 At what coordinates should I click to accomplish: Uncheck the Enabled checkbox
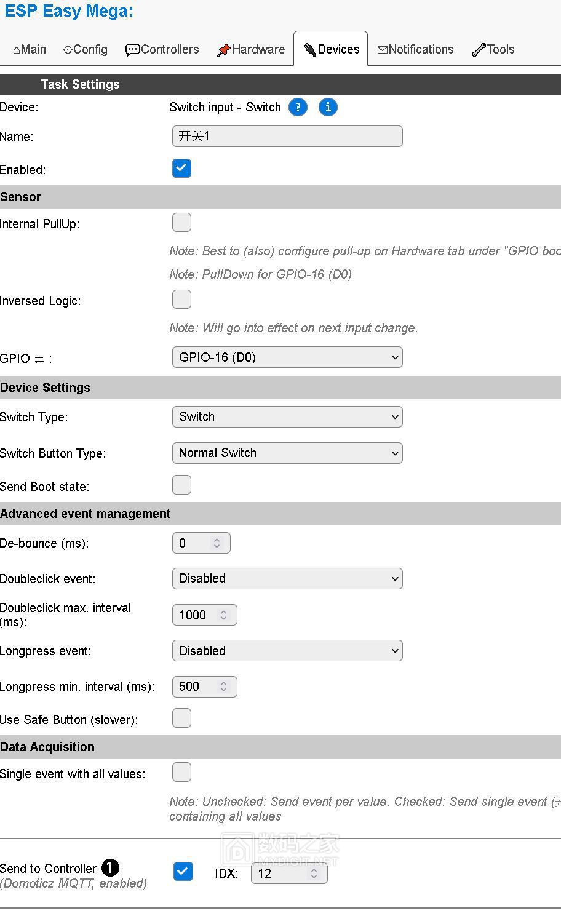(181, 169)
